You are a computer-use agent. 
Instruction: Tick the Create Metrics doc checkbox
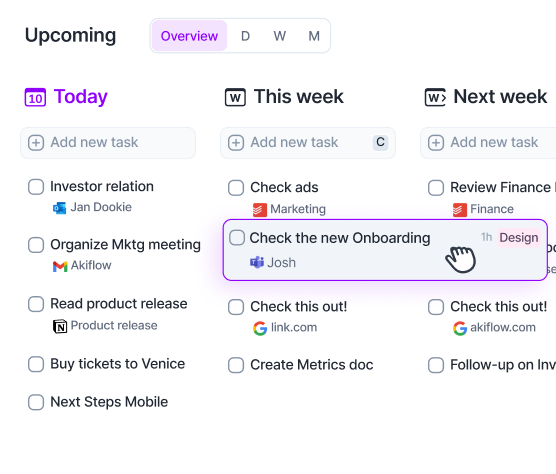pos(236,365)
